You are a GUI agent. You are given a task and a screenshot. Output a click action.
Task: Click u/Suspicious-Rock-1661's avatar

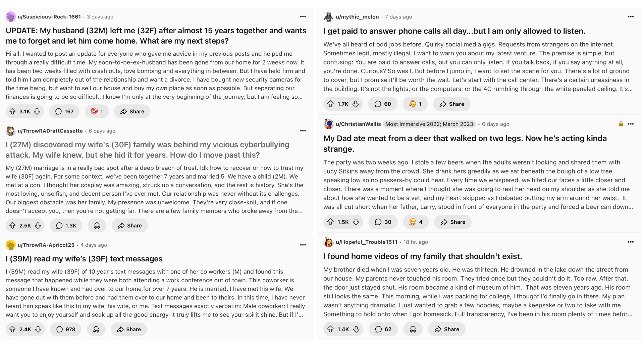click(11, 16)
